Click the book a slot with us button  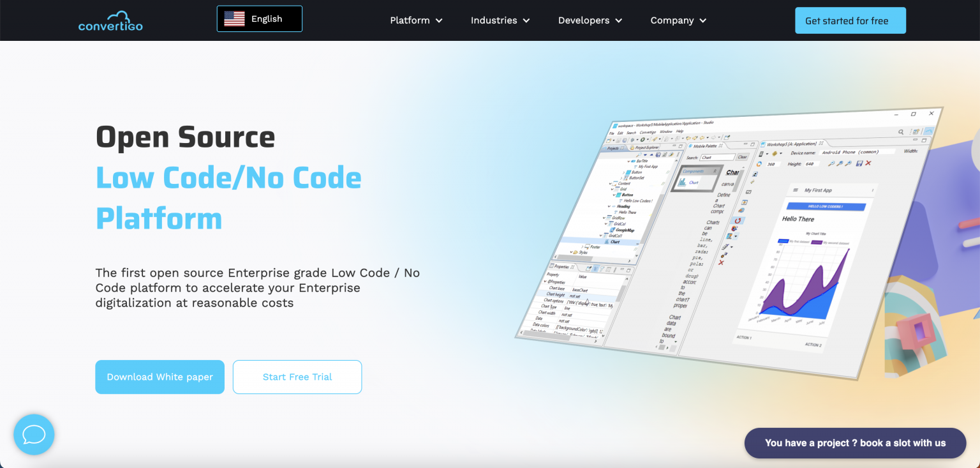pyautogui.click(x=855, y=442)
